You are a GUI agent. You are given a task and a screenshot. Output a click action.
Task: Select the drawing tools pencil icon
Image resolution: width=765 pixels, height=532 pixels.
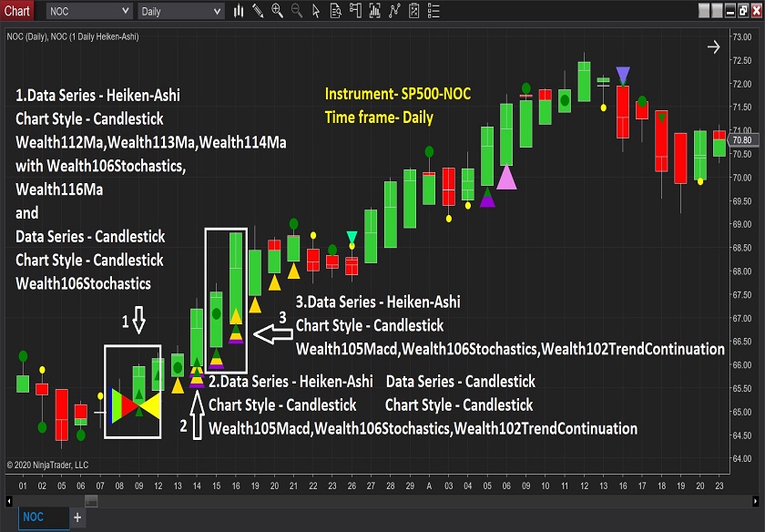(x=258, y=12)
